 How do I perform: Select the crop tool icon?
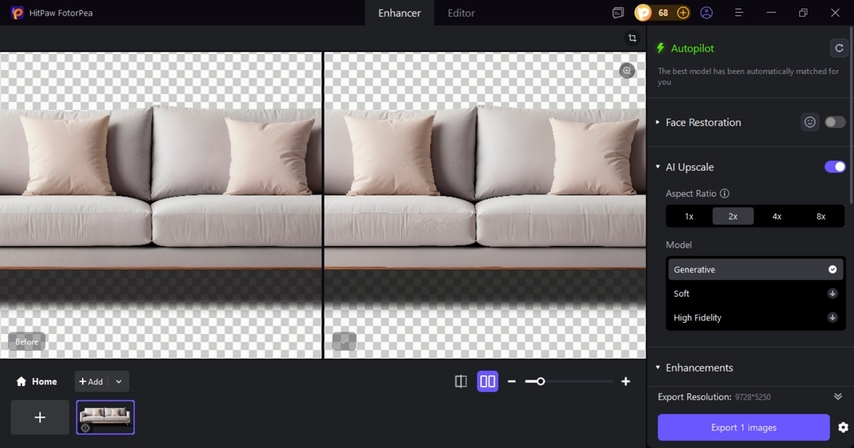coord(632,38)
